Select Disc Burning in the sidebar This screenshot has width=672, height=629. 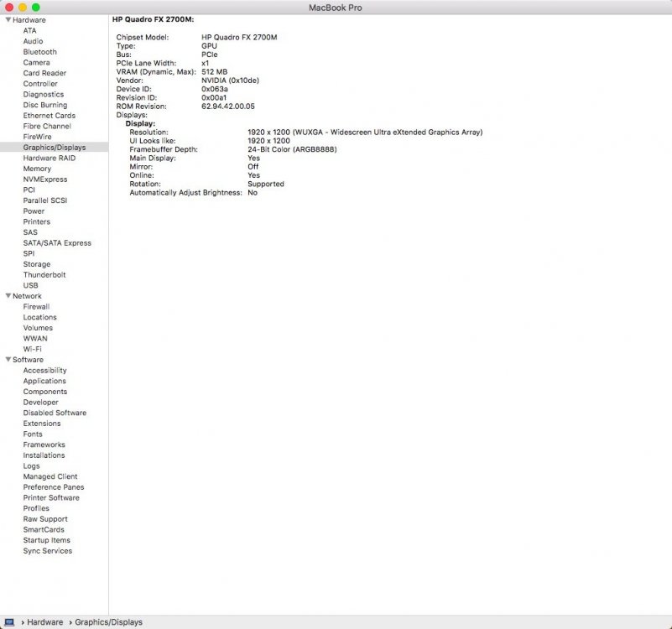click(45, 105)
